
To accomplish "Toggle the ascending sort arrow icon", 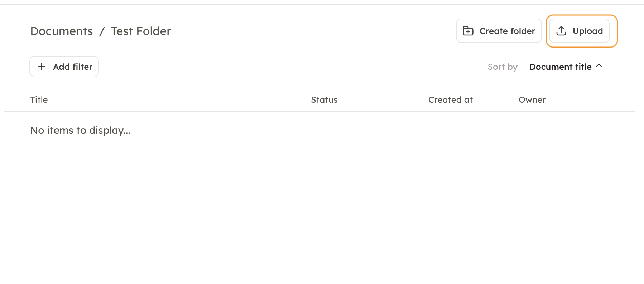I will tap(599, 67).
